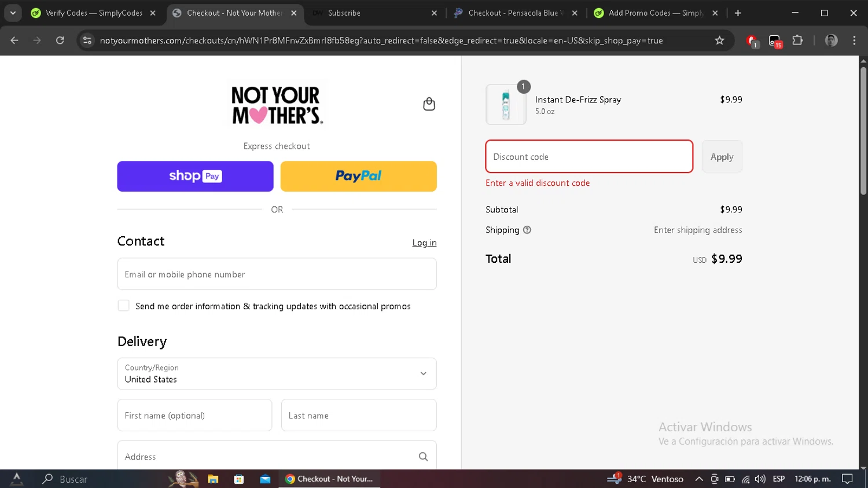This screenshot has width=868, height=488.
Task: Focus the Email or mobile phone number field
Action: pos(277,274)
